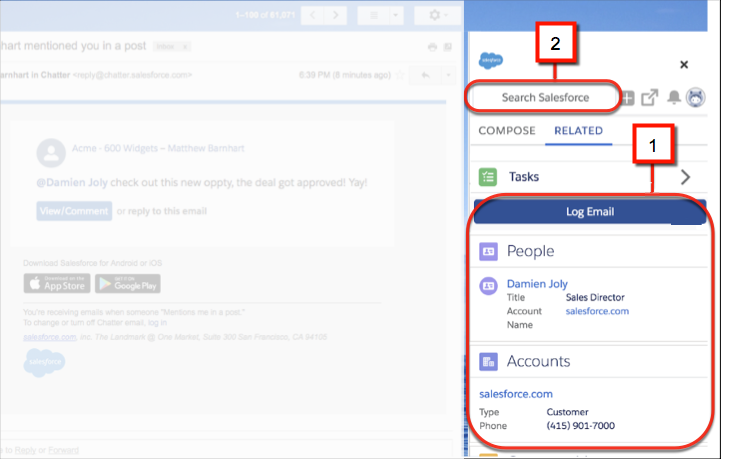The image size is (747, 459).
Task: Go to older emails arrow in Gmail
Action: (335, 15)
